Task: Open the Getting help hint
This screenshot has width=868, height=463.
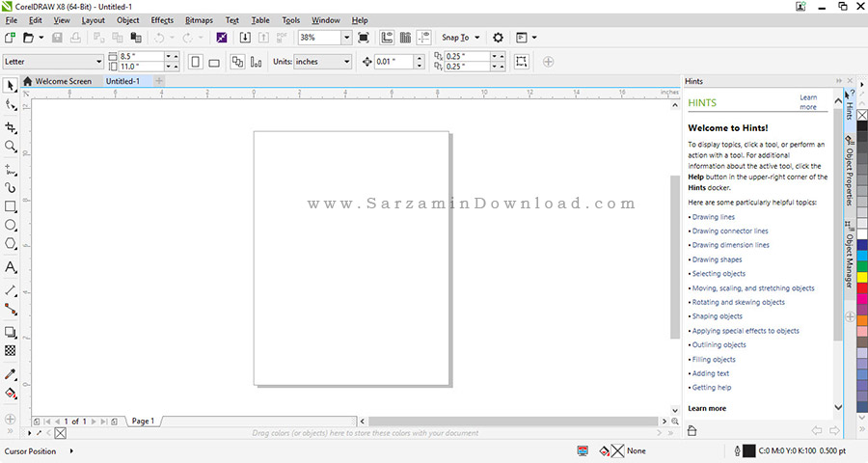Action: click(x=712, y=388)
